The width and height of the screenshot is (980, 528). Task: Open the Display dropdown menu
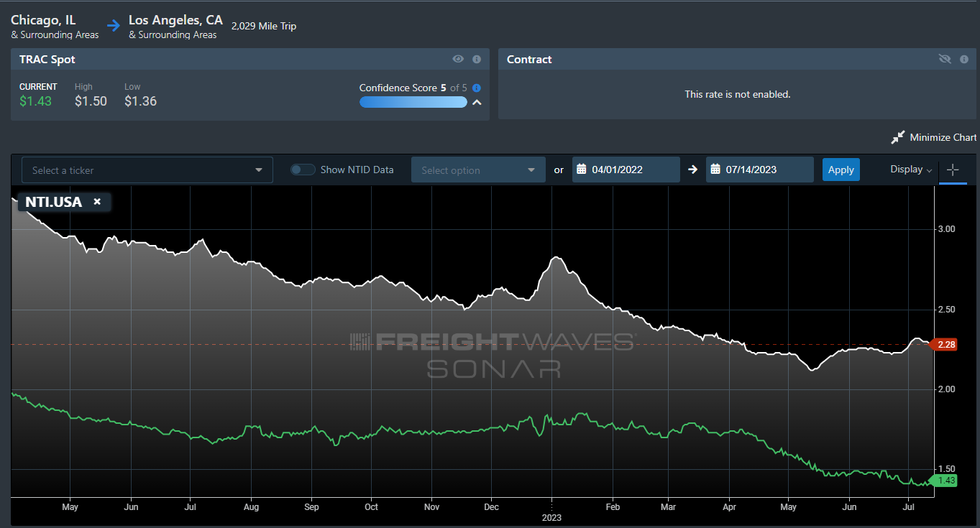pyautogui.click(x=911, y=170)
